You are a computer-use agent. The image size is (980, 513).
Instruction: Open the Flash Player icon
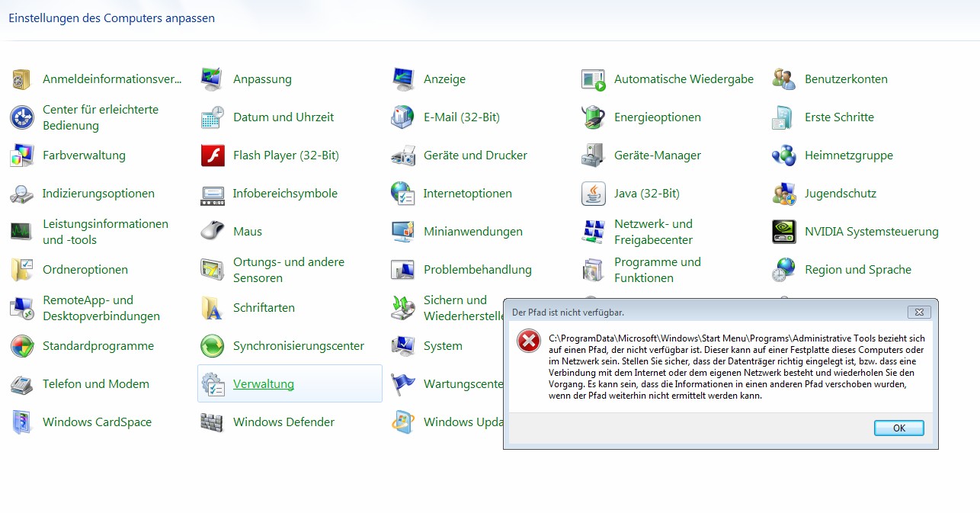212,155
